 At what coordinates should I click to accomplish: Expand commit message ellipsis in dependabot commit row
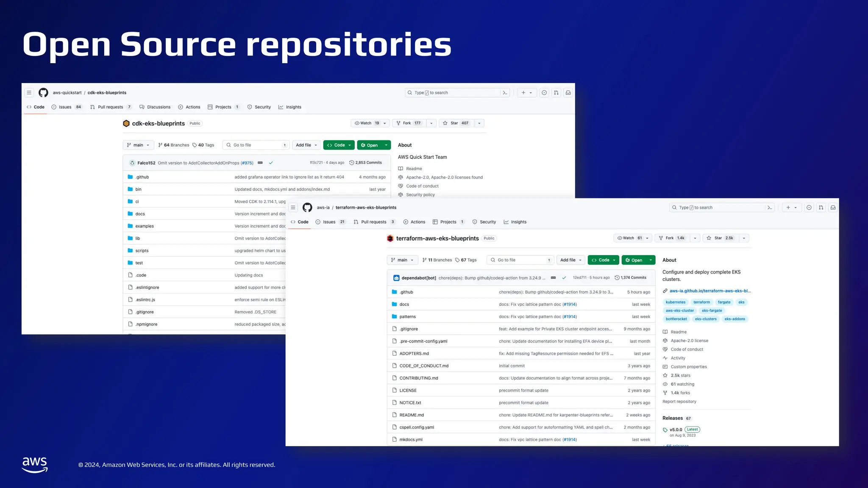(553, 278)
